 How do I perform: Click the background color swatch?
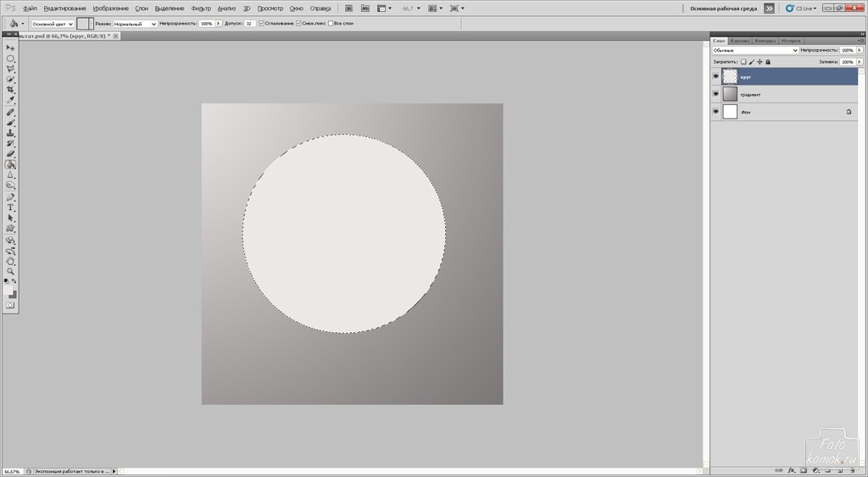coord(14,296)
